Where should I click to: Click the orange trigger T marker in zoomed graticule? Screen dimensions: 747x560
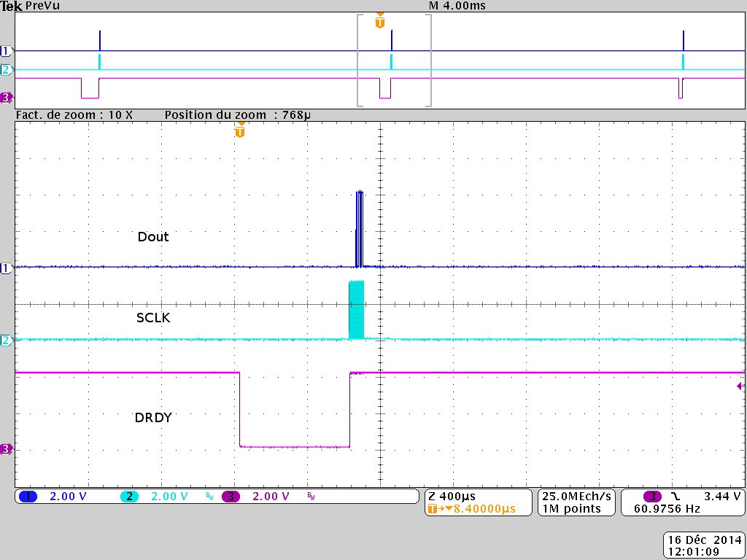tap(240, 130)
